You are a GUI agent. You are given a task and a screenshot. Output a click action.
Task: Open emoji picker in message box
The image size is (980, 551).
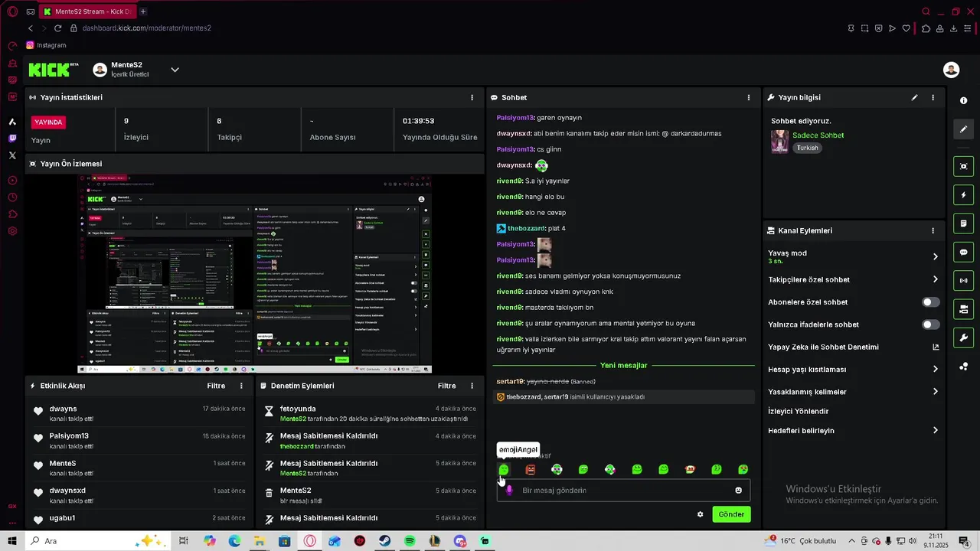pos(738,491)
